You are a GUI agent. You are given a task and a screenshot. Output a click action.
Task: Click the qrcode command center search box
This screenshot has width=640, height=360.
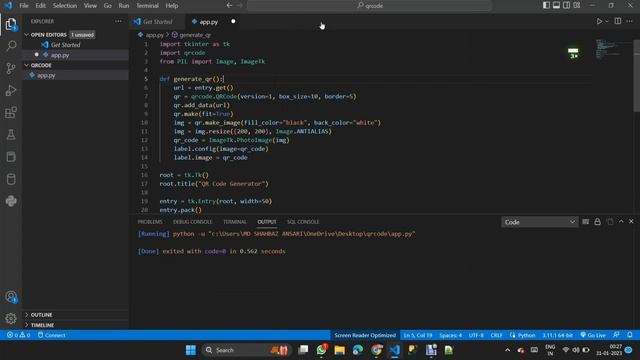369,6
